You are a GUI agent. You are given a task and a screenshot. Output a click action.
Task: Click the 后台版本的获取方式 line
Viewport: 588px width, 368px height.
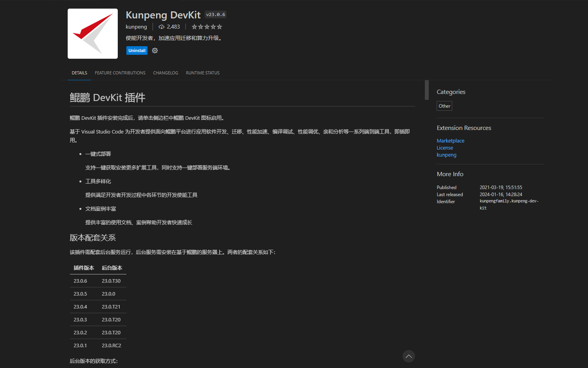[94, 361]
